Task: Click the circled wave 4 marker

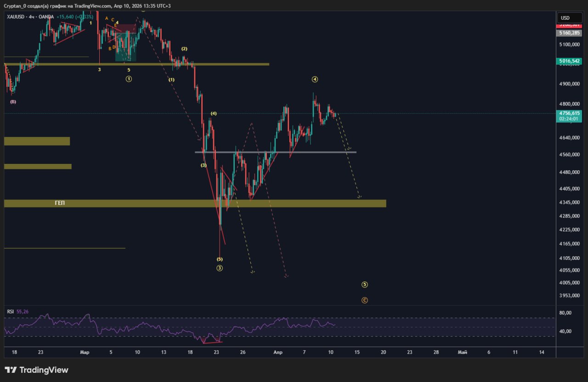Action: click(x=315, y=79)
